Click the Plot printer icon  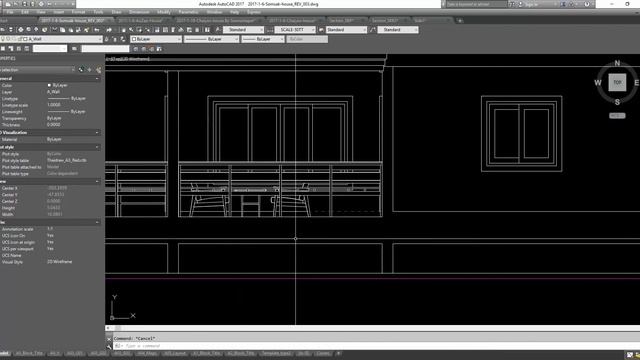20,30
